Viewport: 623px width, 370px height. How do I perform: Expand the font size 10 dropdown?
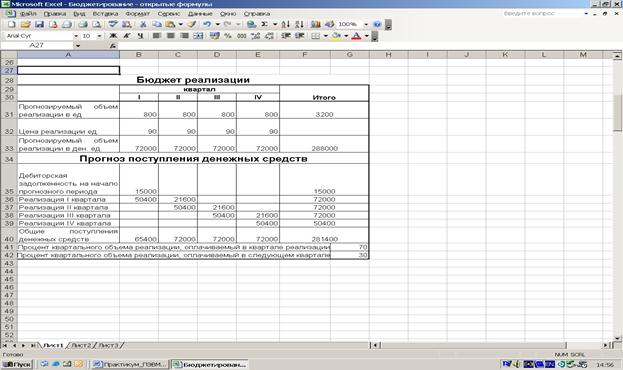[x=99, y=36]
